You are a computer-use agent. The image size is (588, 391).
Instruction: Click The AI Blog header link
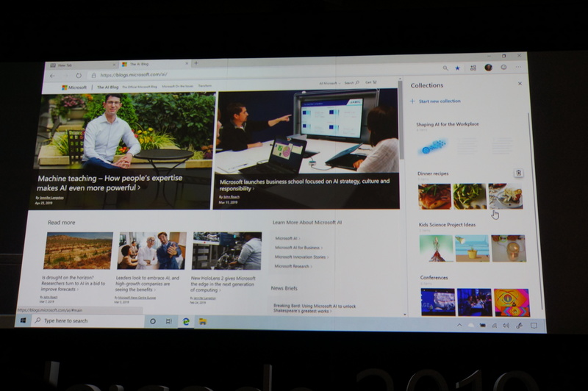[107, 87]
